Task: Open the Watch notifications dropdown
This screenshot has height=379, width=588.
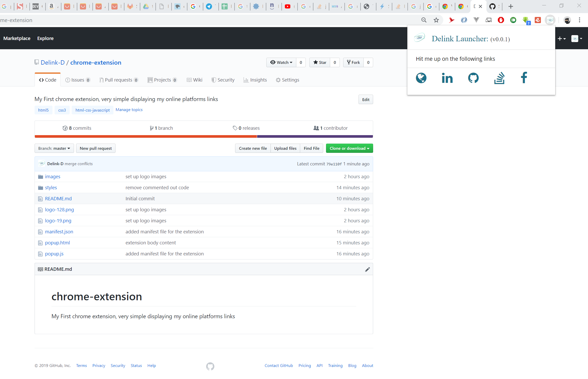Action: 281,62
